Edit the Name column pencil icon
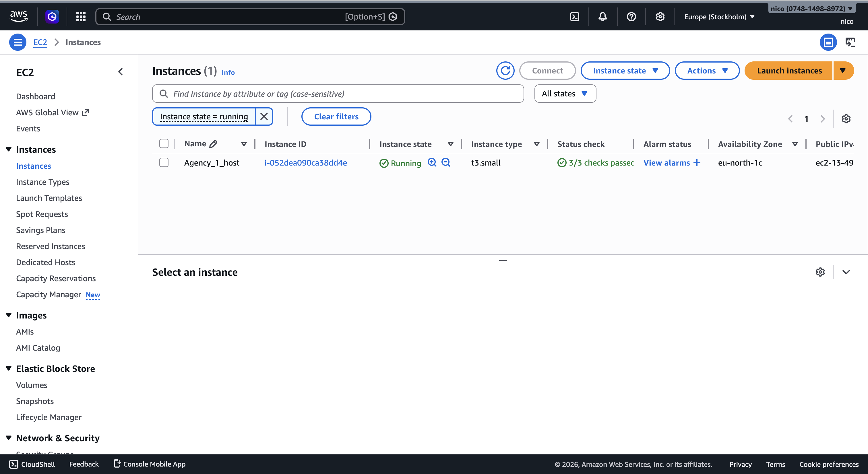 point(213,144)
